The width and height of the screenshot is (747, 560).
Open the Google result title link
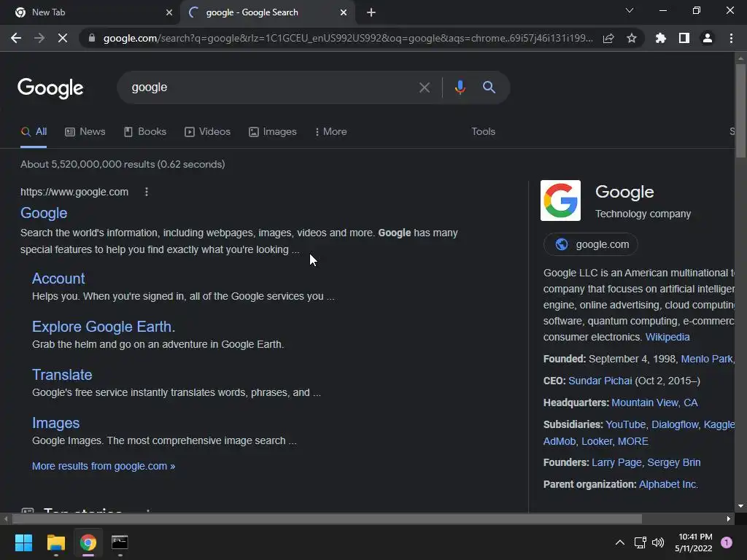click(x=44, y=213)
